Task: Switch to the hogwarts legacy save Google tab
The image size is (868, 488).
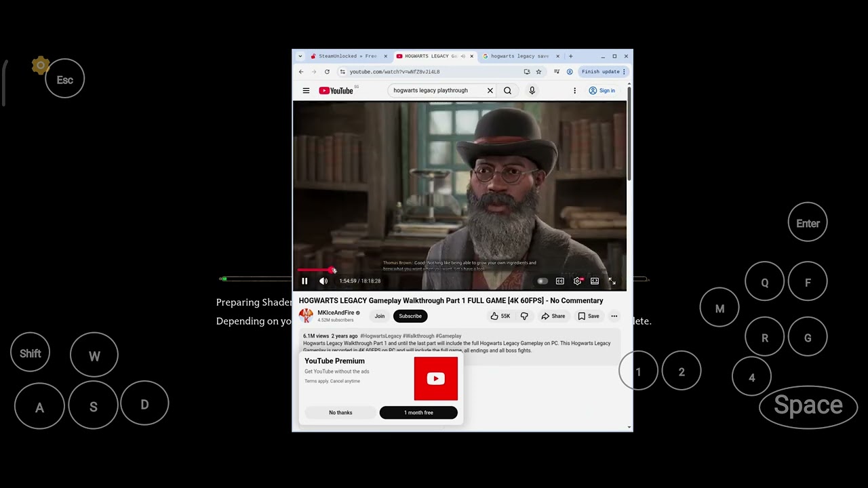Action: click(x=519, y=56)
